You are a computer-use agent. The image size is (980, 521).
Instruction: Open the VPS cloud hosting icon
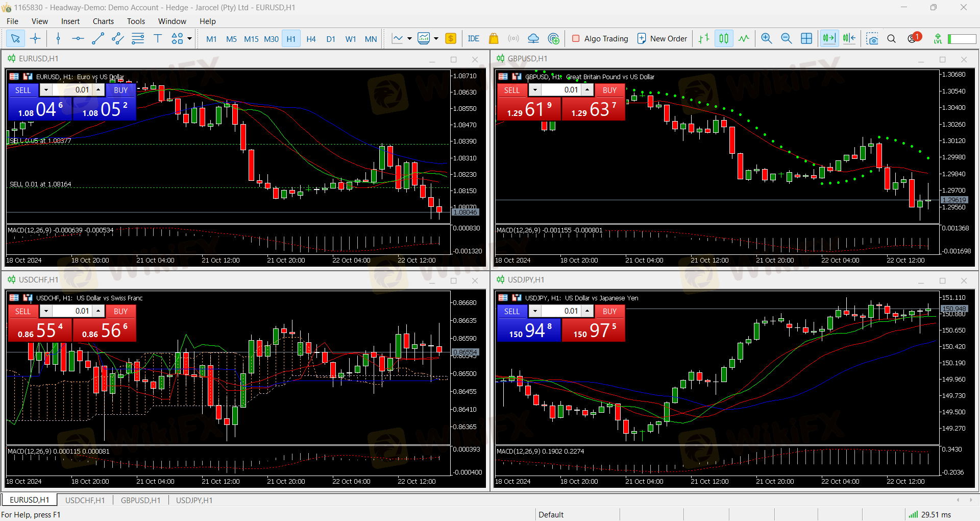(x=533, y=38)
